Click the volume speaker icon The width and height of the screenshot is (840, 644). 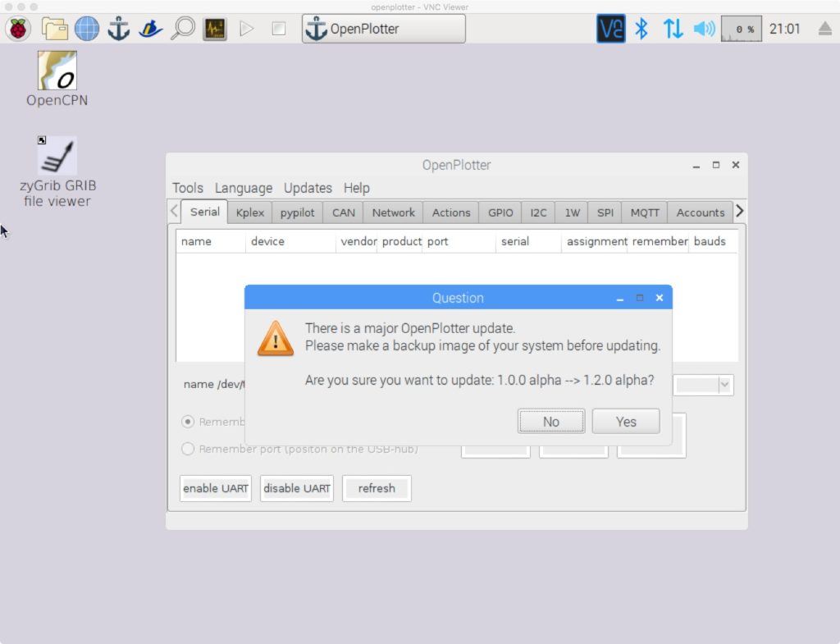[704, 30]
